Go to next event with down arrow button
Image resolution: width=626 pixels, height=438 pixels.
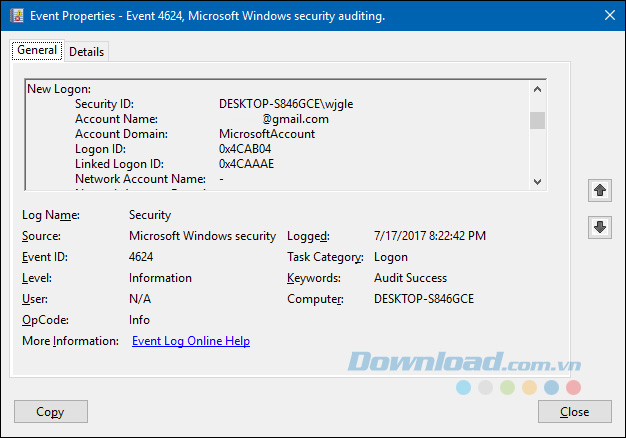[x=599, y=227]
